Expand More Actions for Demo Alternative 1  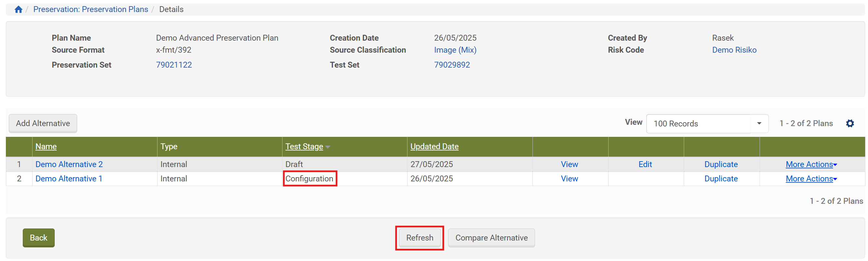pyautogui.click(x=811, y=179)
